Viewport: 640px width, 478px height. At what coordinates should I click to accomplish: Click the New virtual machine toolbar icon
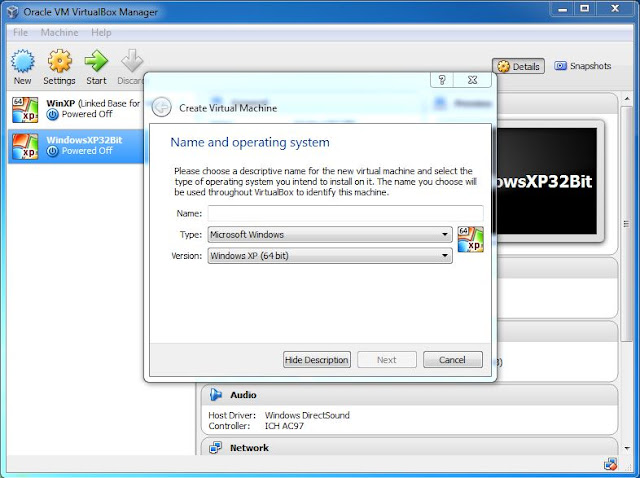click(x=22, y=61)
